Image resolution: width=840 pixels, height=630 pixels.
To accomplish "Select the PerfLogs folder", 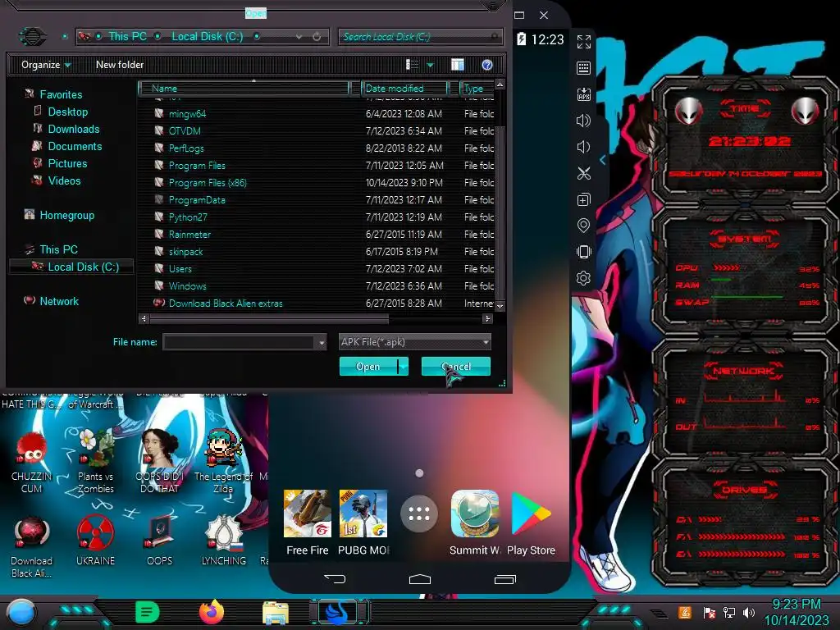I will [186, 148].
